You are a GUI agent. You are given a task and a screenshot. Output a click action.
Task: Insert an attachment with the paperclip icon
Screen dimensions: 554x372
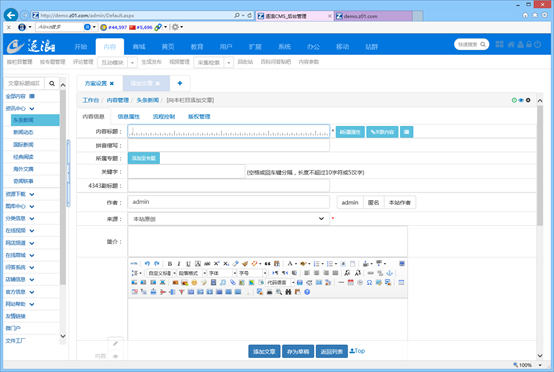[x=232, y=283]
